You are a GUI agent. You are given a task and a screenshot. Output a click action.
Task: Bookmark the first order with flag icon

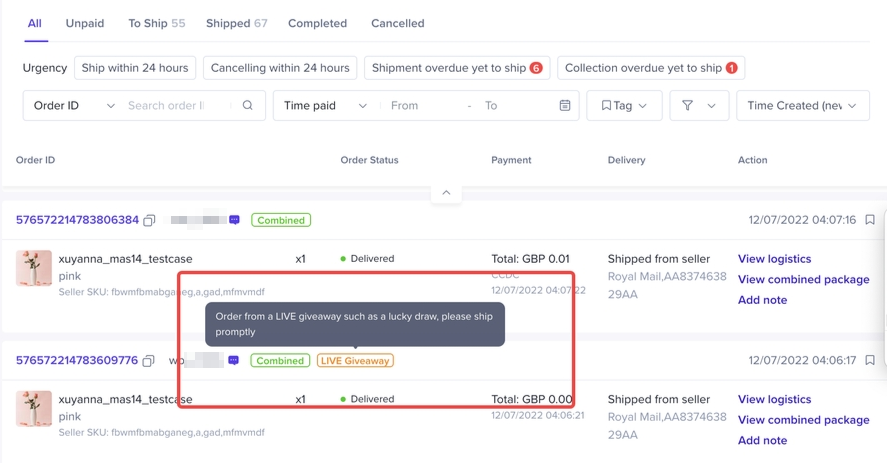pos(870,220)
